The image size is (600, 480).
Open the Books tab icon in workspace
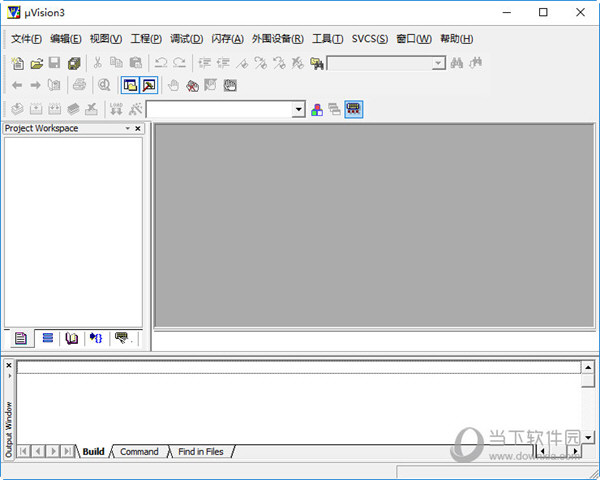coord(72,339)
